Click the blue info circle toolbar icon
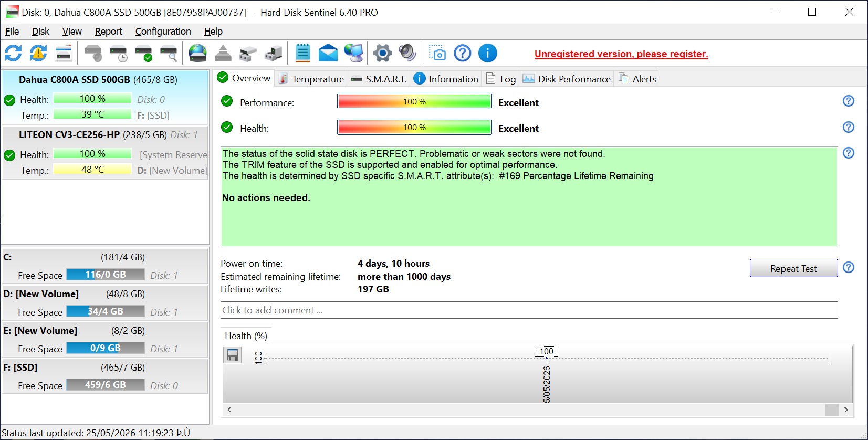The height and width of the screenshot is (440, 868). pos(488,53)
